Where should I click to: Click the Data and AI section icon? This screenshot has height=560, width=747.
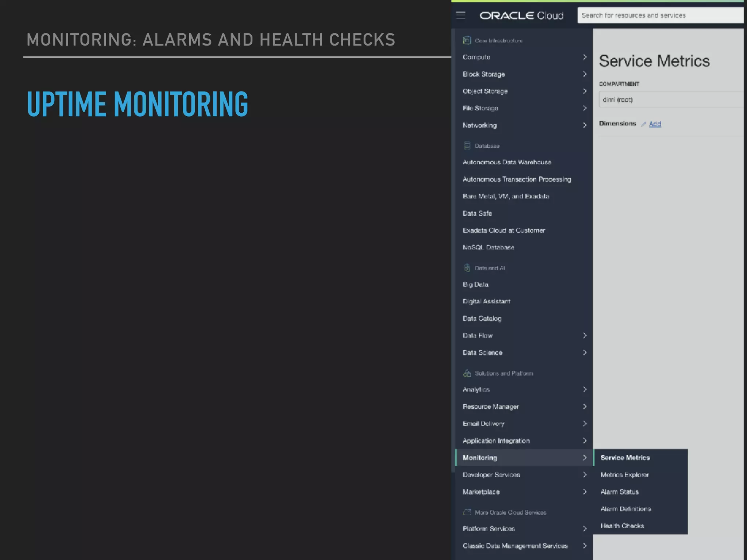[x=467, y=268]
